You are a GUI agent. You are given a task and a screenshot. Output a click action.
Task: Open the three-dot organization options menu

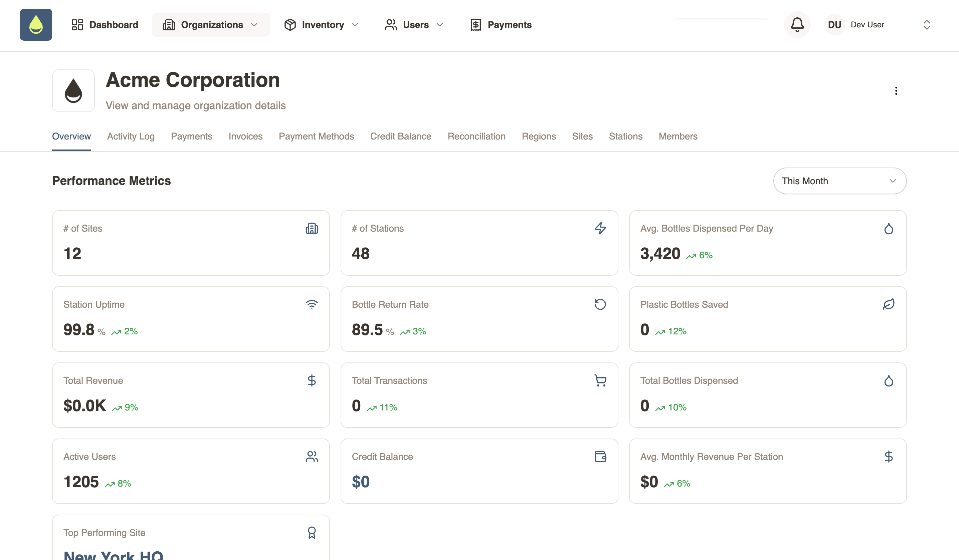point(896,90)
